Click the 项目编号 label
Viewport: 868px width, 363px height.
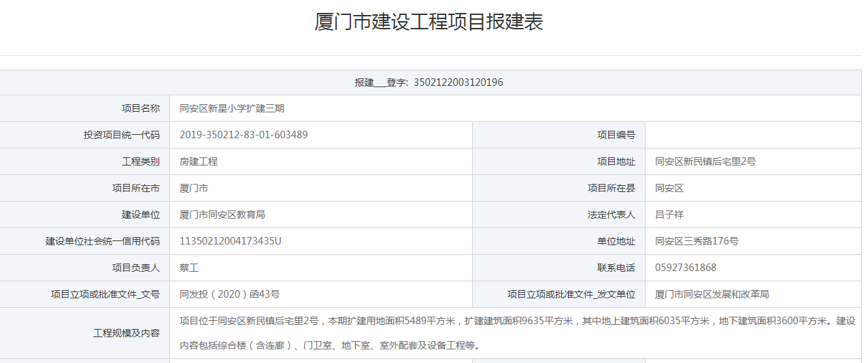(616, 135)
